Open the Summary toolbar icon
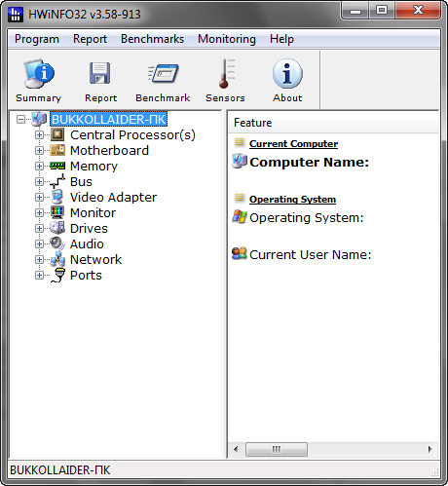 tap(39, 74)
